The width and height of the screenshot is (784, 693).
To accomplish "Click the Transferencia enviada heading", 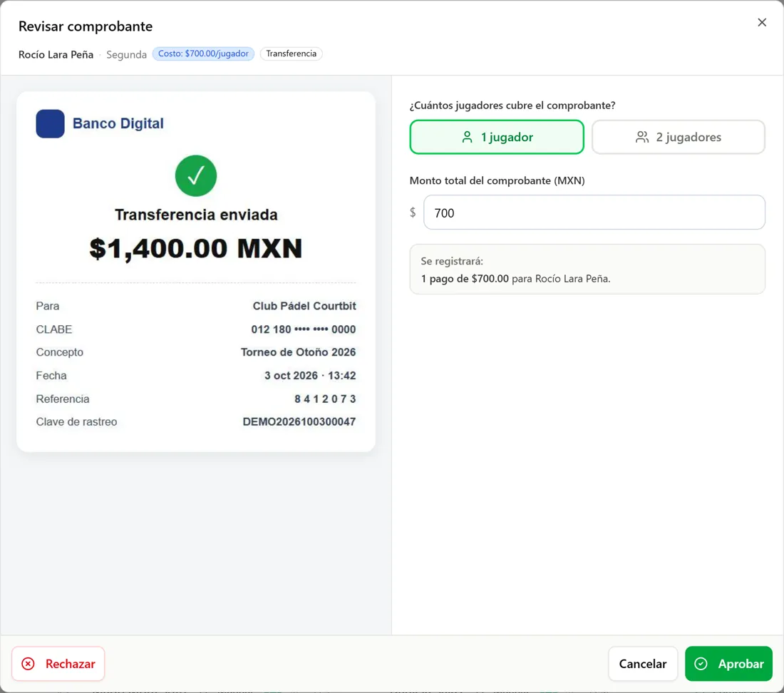I will coord(196,215).
